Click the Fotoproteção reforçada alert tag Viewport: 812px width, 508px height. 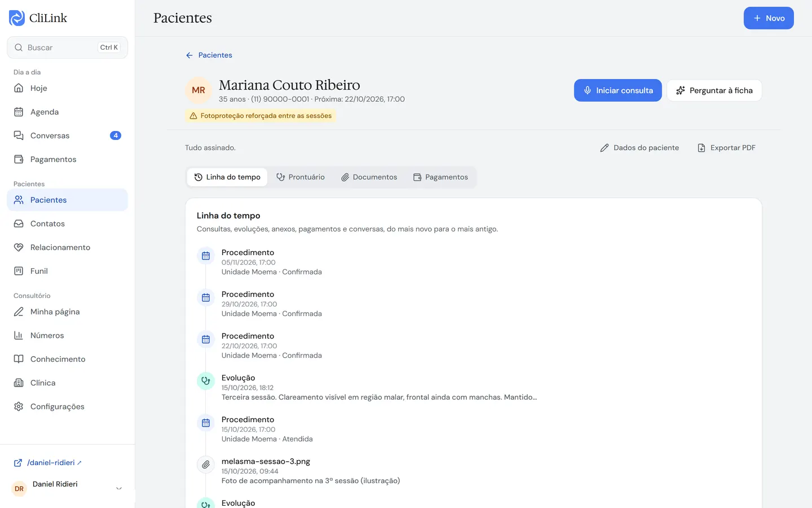(x=261, y=116)
